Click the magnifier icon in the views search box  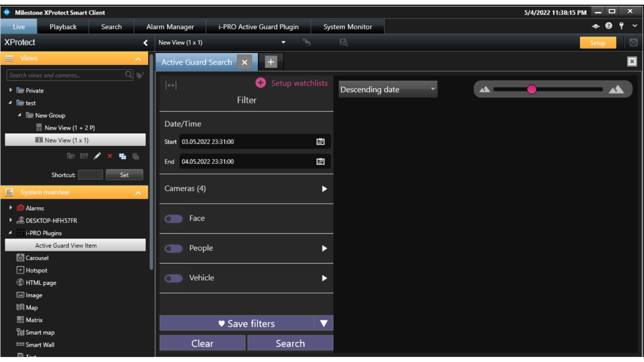point(128,75)
